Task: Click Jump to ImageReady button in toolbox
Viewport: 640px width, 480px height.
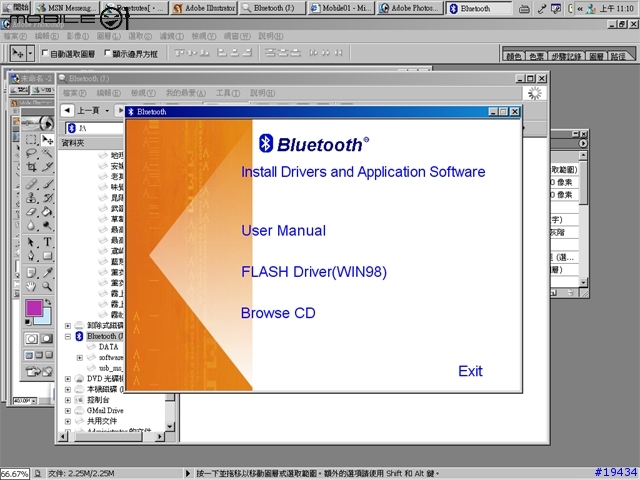Action: click(x=39, y=371)
